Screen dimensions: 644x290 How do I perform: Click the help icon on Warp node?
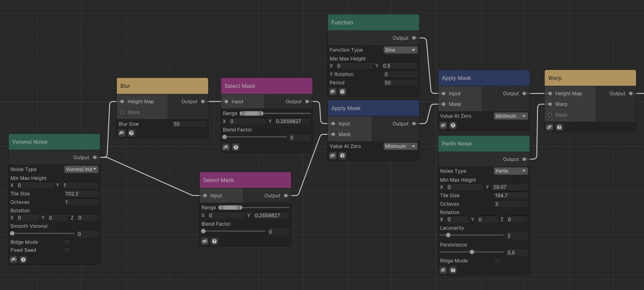coord(559,127)
